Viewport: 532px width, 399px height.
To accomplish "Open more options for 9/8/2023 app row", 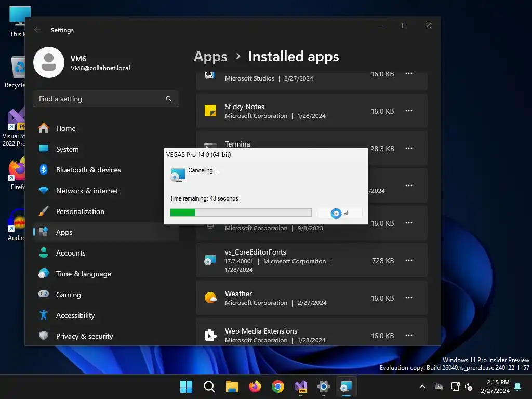I will [409, 223].
